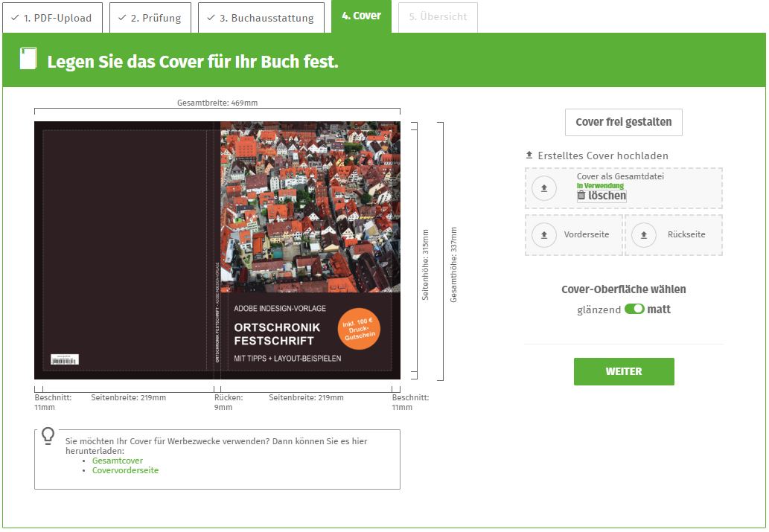The width and height of the screenshot is (769, 532).
Task: Click the green WEITER button
Action: [x=624, y=372]
